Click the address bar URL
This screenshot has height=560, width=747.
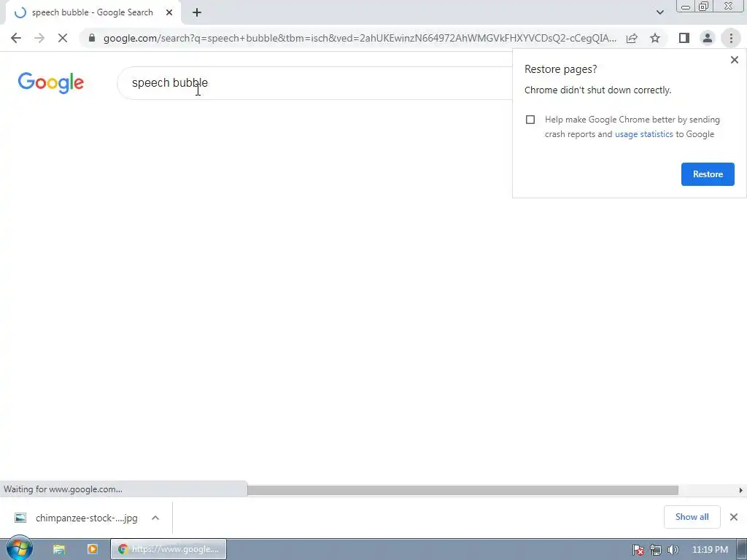(x=360, y=38)
